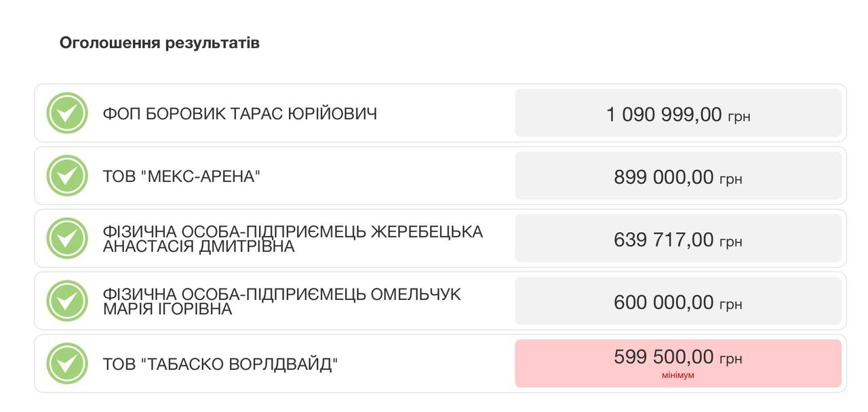
Task: Click green checkmark beside ФОП Боровик Тарас Юрійович
Action: (x=67, y=113)
